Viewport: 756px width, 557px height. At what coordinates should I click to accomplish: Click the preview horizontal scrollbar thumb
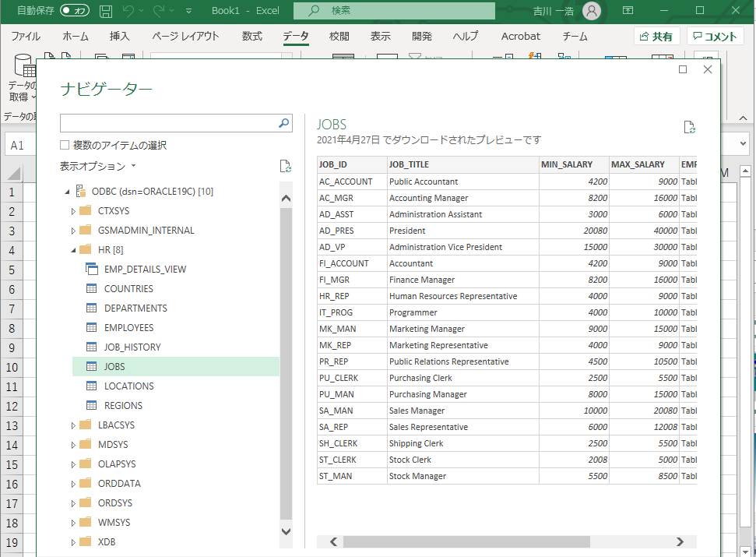[x=466, y=542]
